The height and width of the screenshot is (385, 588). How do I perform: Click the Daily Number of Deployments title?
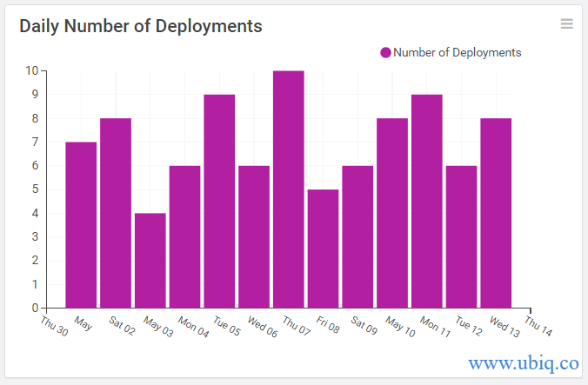pos(141,27)
